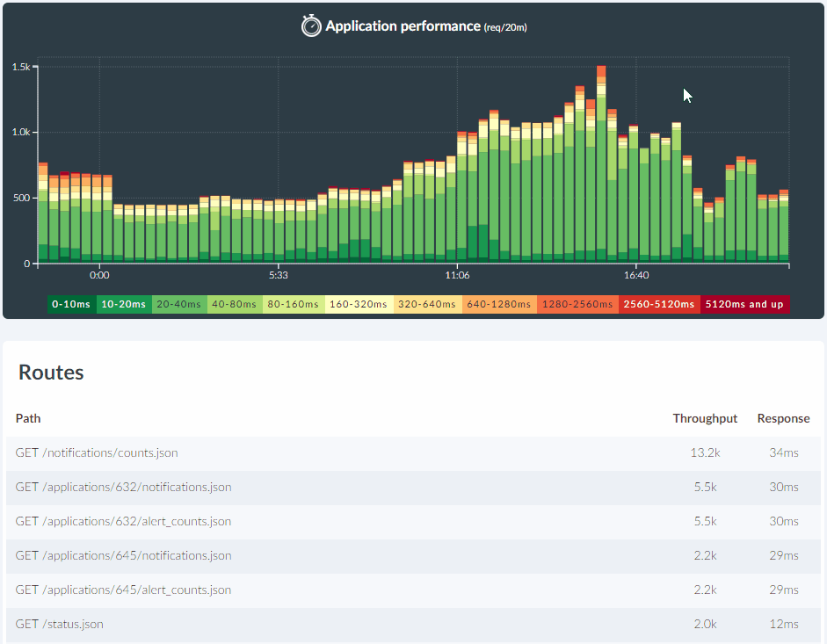Image resolution: width=827 pixels, height=644 pixels.
Task: Click response 29ms for 645/alert_counts.json
Action: tap(784, 590)
